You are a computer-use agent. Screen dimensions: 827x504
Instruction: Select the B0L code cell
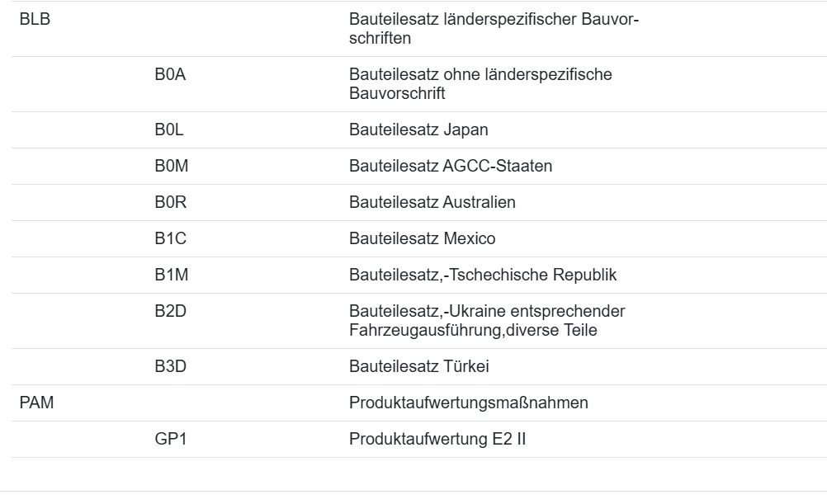[169, 130]
